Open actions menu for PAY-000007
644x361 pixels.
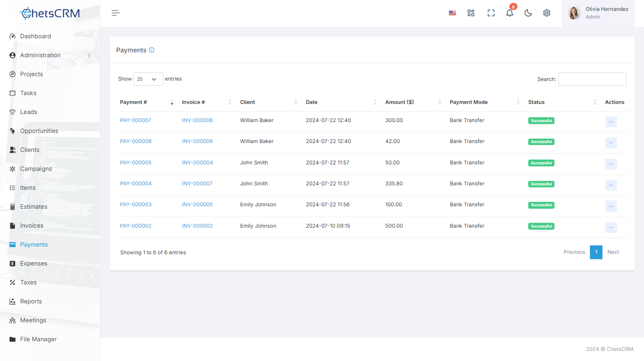611,122
